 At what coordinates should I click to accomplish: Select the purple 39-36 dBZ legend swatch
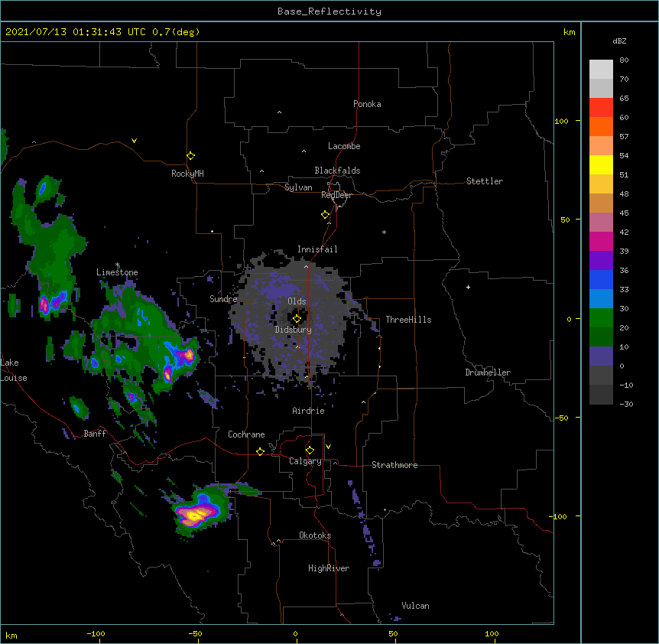pyautogui.click(x=601, y=261)
